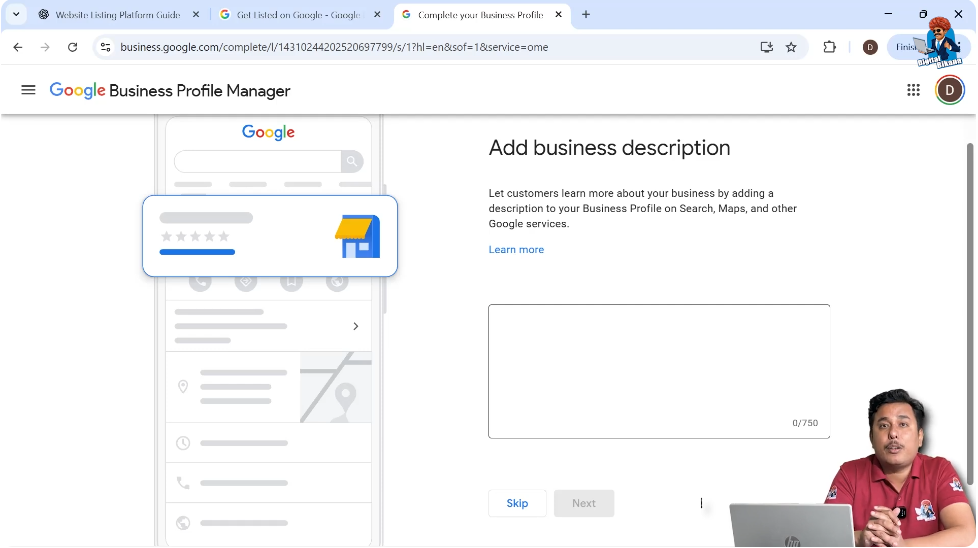Click the location pin icon in preview

click(x=183, y=387)
